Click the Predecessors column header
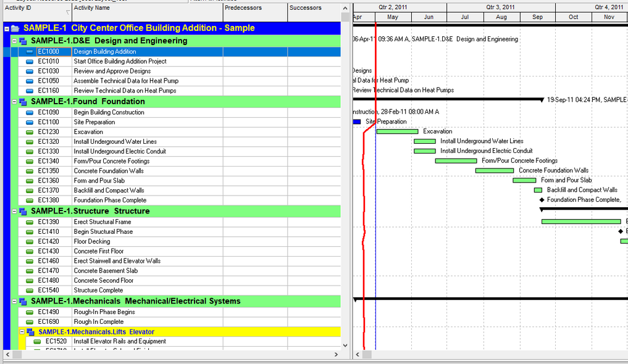This screenshot has height=364, width=628. tap(255, 12)
